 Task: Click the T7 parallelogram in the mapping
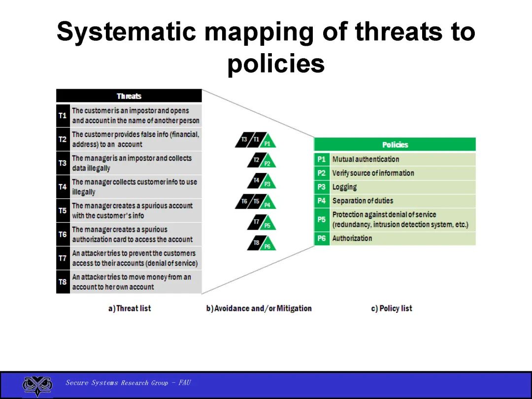pos(256,222)
